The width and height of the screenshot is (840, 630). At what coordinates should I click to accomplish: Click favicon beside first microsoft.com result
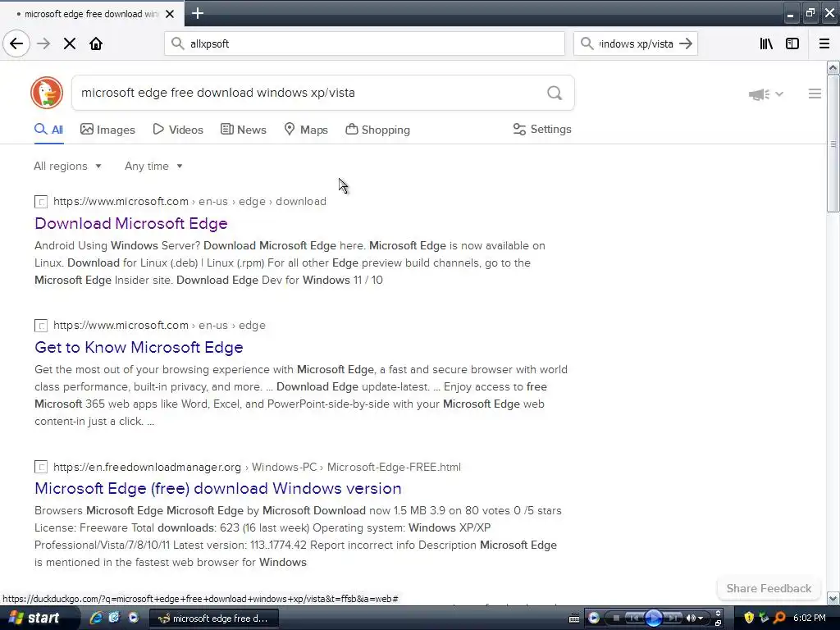[x=41, y=202]
